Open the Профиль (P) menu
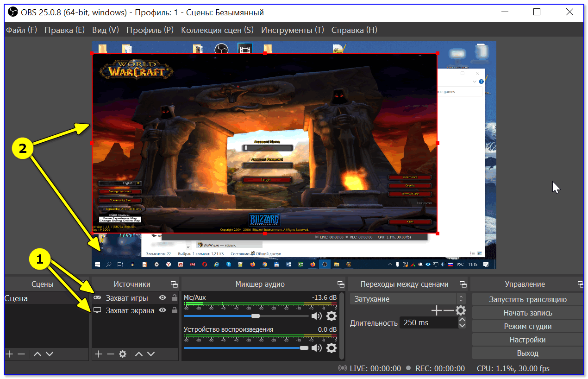 point(150,30)
